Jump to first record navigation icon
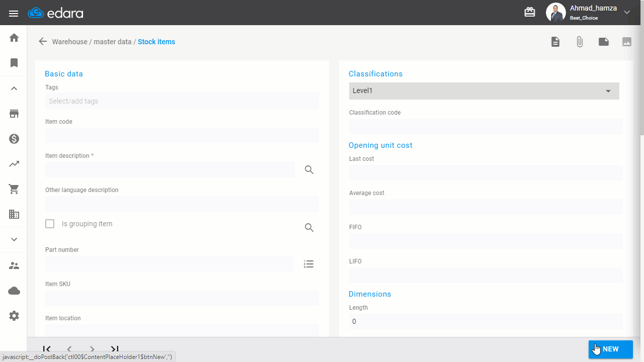This screenshot has width=644, height=362. coord(47,348)
